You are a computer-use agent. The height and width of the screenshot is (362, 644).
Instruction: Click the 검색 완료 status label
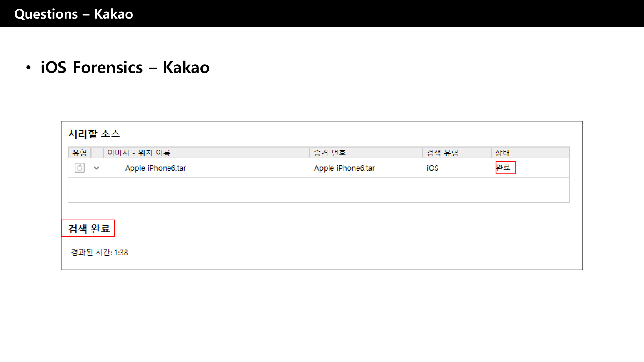pos(89,228)
